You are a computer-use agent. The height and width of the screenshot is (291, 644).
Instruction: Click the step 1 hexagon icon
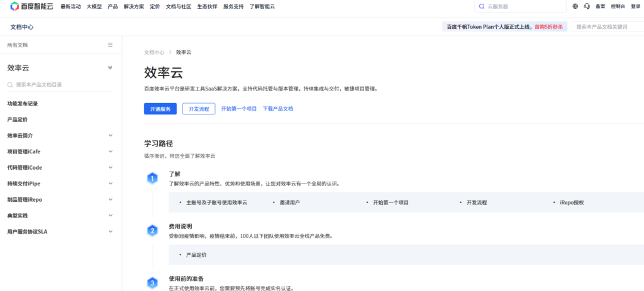tap(152, 178)
